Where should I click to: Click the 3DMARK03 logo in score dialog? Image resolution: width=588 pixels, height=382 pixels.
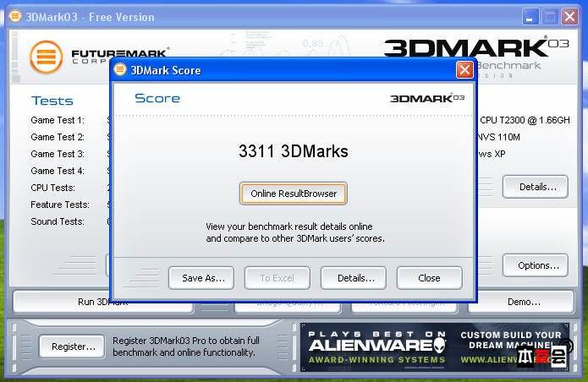pyautogui.click(x=427, y=99)
